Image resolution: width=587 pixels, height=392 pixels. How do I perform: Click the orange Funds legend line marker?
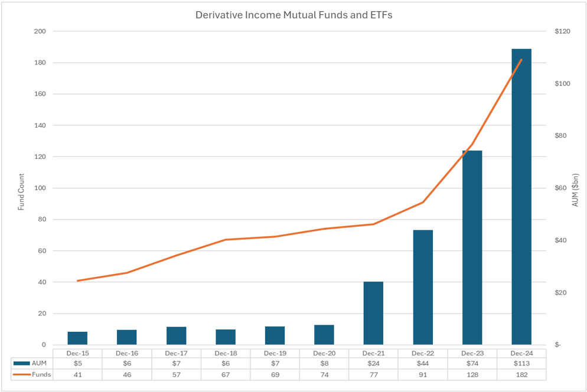click(21, 374)
